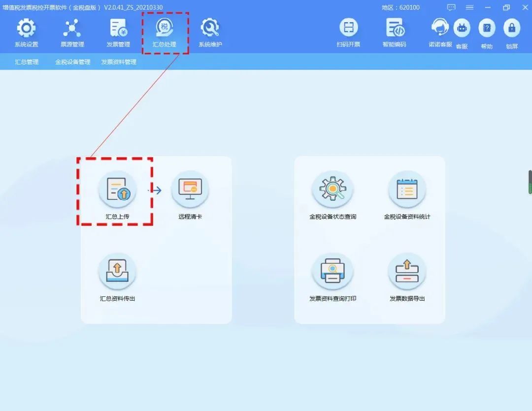Switch to 汇总管理 submenu tab
532x411 pixels.
coord(27,62)
